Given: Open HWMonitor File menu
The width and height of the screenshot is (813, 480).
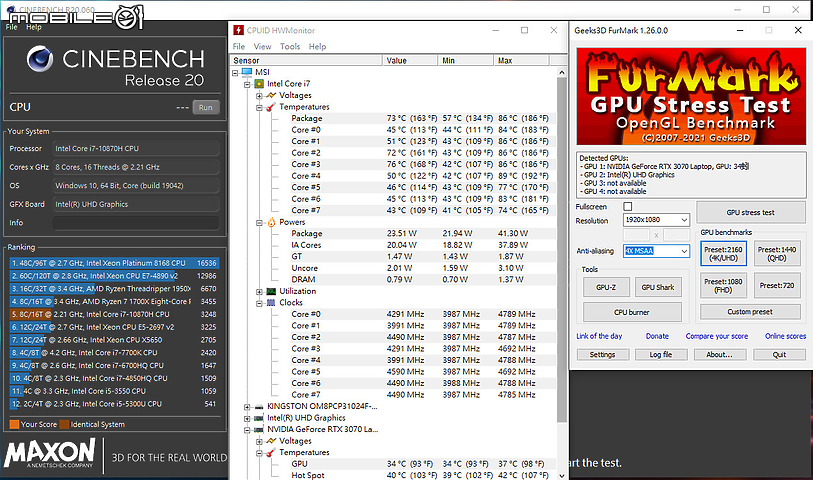Looking at the screenshot, I should (x=239, y=47).
